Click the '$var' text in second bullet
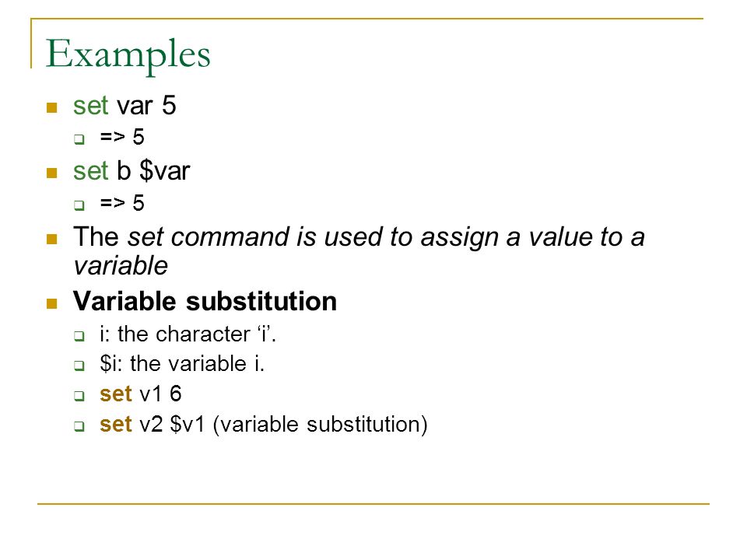Image resolution: width=747 pixels, height=560 pixels. 165,171
